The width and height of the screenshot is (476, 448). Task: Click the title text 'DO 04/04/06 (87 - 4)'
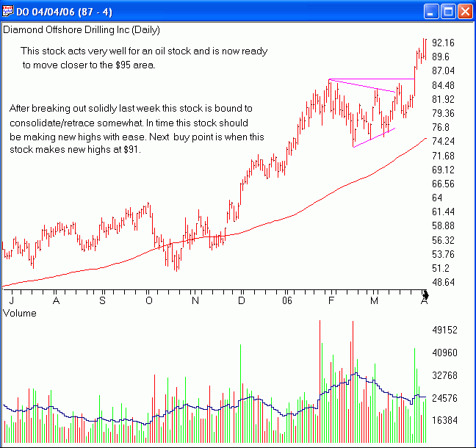click(x=64, y=12)
